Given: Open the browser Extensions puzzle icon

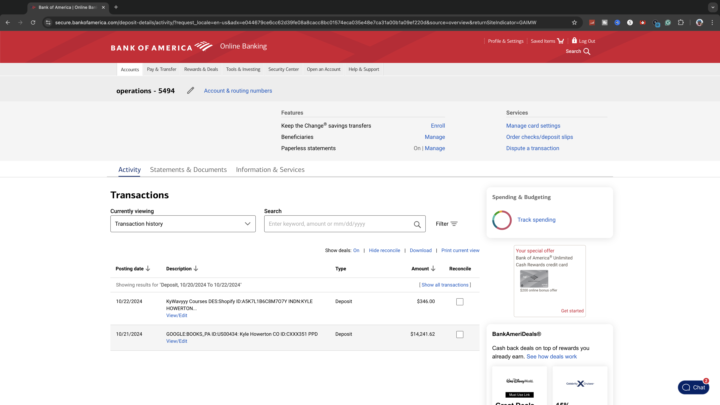Looking at the screenshot, I should coord(681,22).
